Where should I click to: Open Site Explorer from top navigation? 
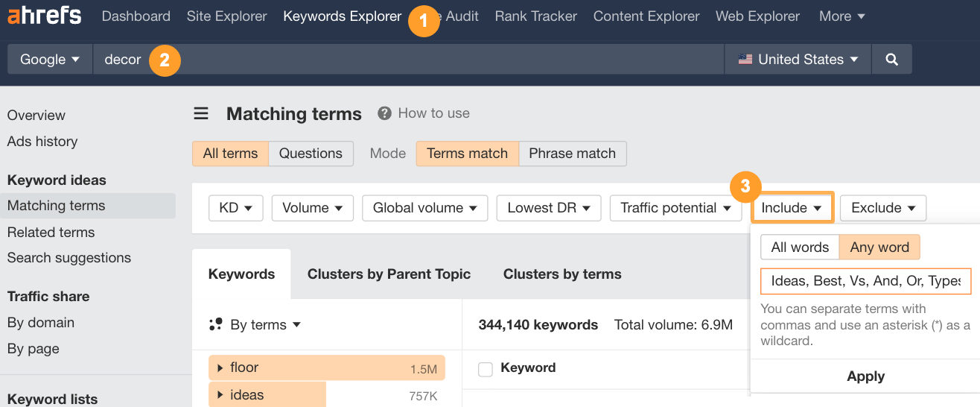click(x=226, y=16)
